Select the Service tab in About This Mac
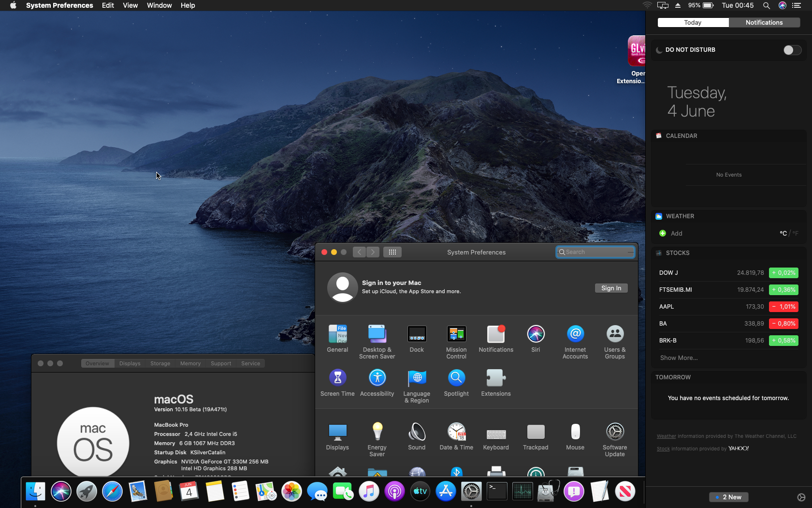This screenshot has height=508, width=812. click(x=250, y=363)
